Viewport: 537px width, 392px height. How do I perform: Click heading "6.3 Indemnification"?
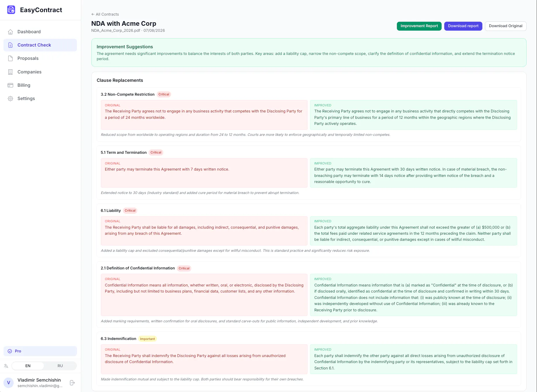pyautogui.click(x=118, y=339)
